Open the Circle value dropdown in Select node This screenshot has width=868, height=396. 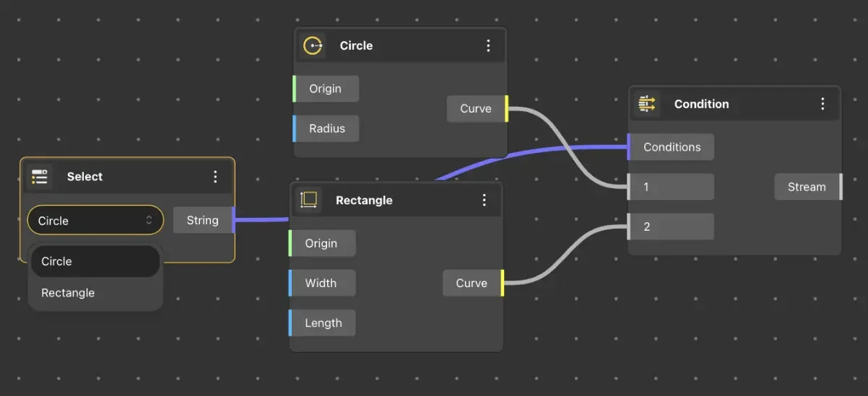pos(95,221)
